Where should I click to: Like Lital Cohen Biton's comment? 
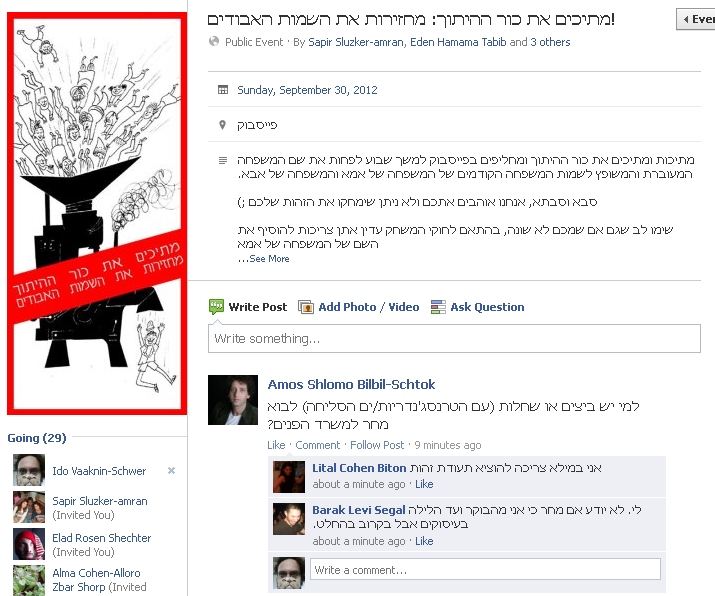pos(424,484)
